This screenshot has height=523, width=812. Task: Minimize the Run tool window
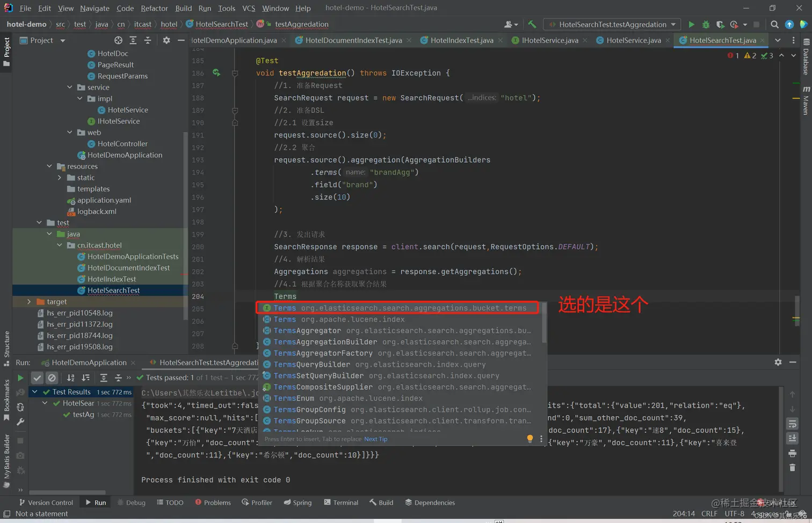pyautogui.click(x=793, y=362)
